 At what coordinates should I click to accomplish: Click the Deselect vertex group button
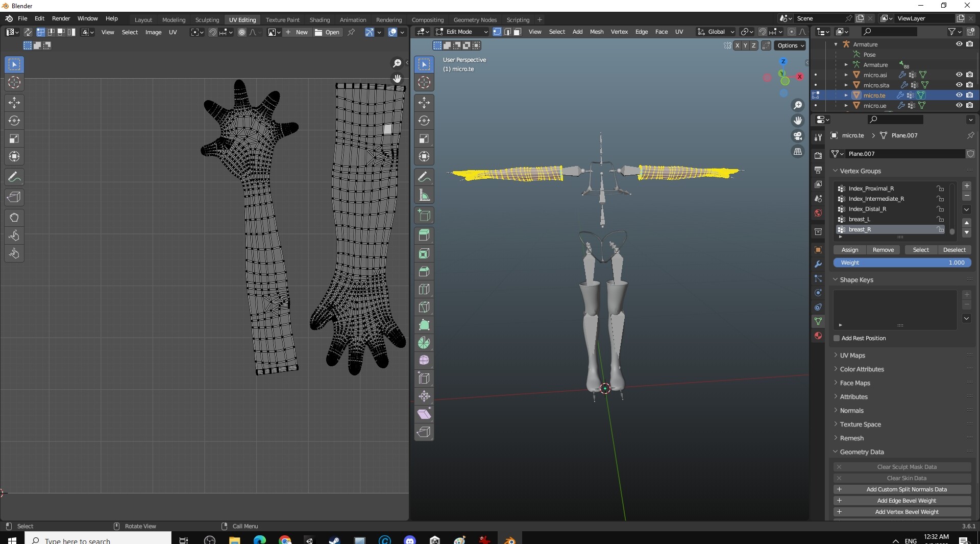tap(954, 250)
